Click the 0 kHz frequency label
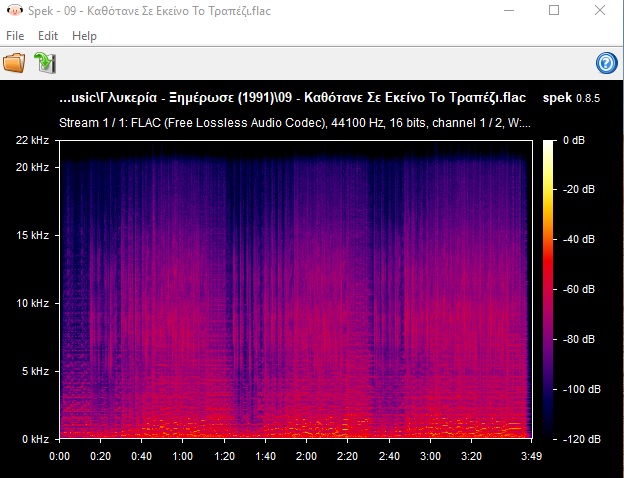Image resolution: width=624 pixels, height=478 pixels. coord(35,439)
